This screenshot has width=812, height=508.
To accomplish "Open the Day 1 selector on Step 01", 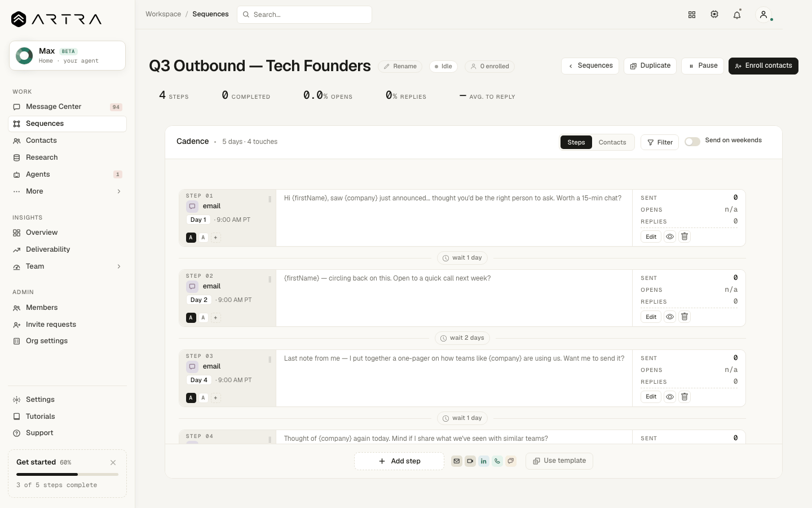I will [198, 220].
